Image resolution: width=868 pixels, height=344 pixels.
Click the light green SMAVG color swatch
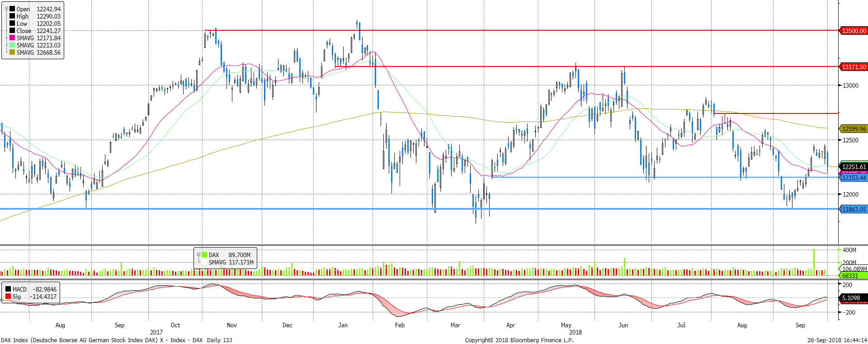point(12,45)
